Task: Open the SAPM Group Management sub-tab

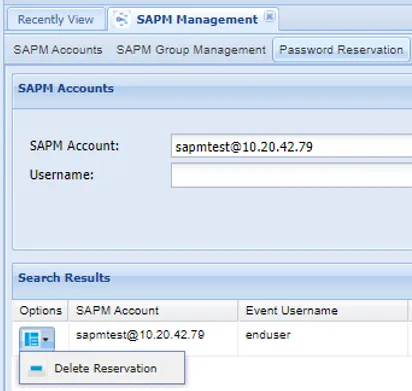Action: tap(191, 50)
